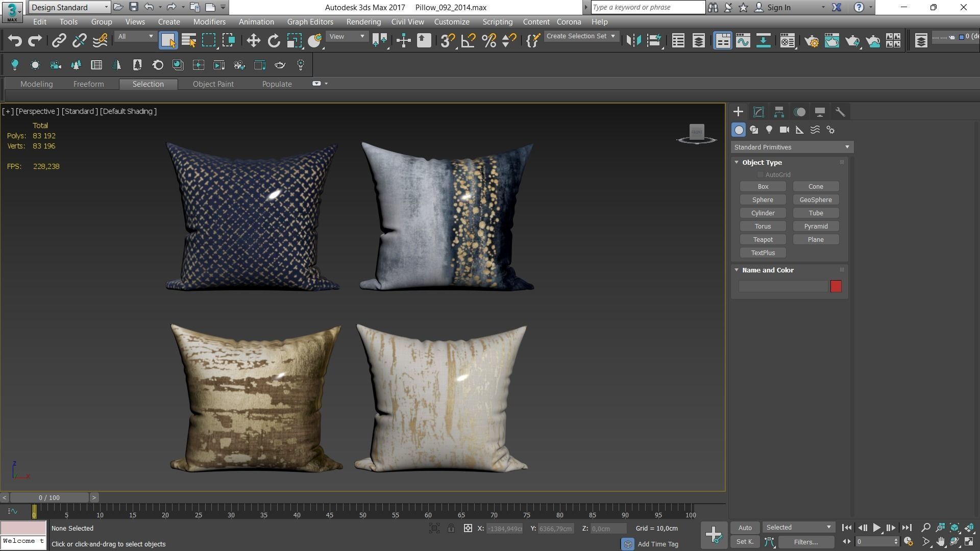The image size is (980, 551).
Task: Toggle Percent Snap
Action: 488,41
